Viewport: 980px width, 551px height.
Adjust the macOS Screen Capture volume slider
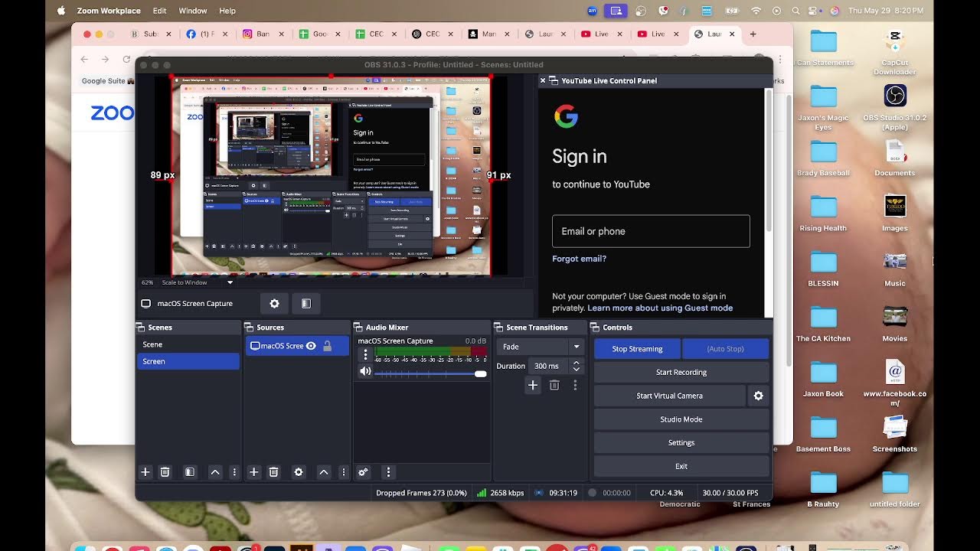click(430, 373)
